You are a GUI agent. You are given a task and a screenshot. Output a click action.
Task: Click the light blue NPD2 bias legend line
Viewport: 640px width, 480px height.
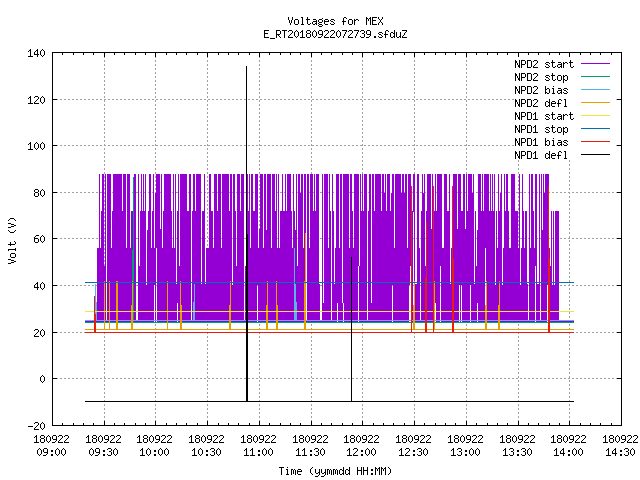[x=596, y=89]
